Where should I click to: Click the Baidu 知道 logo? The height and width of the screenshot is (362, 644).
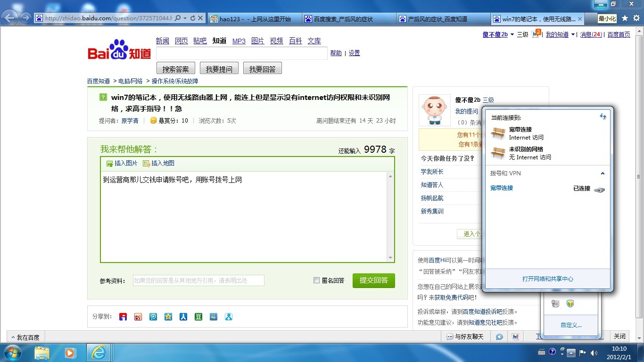(119, 50)
